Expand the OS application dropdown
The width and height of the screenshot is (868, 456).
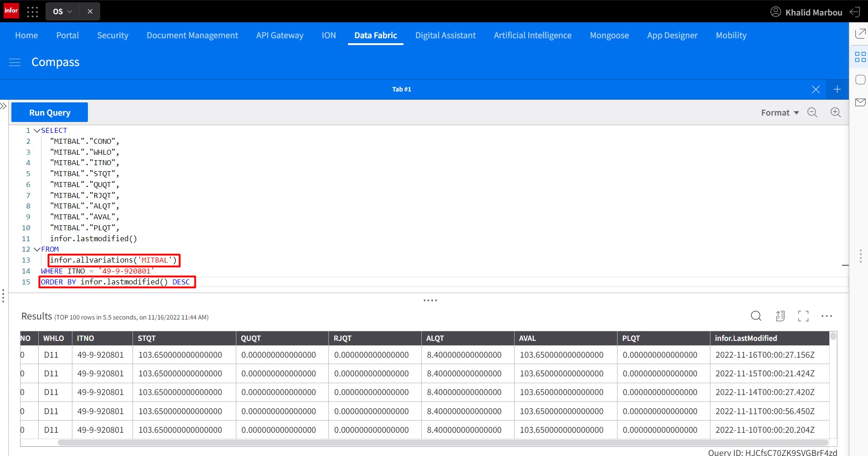62,11
